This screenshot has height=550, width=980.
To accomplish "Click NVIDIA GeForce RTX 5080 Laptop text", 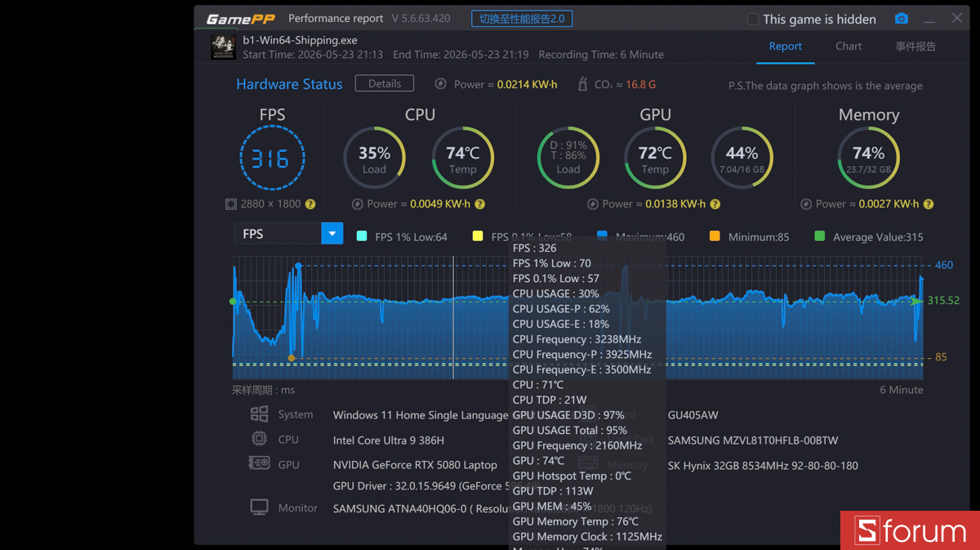I will (x=415, y=464).
